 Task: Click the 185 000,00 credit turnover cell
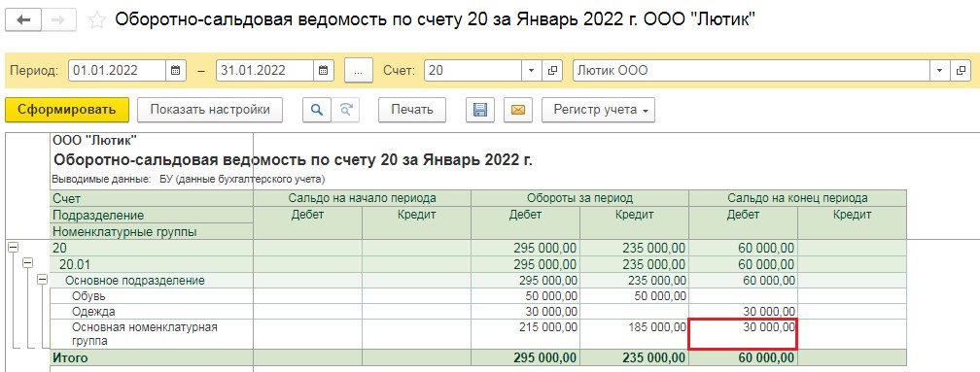coord(634,334)
